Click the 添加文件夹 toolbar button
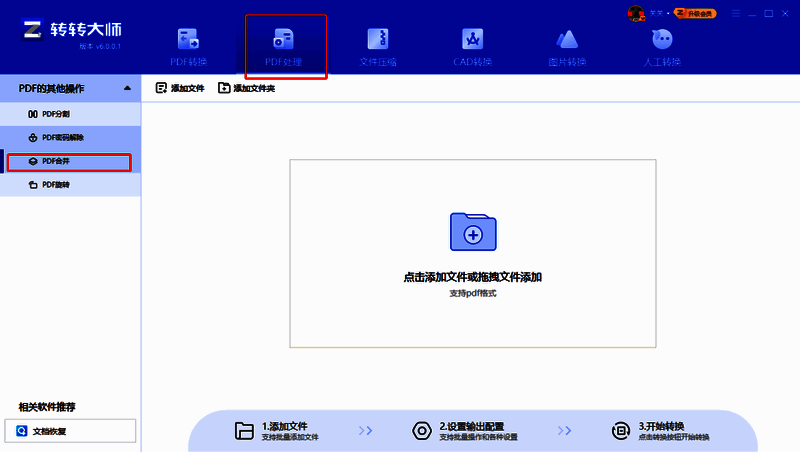The height and width of the screenshot is (452, 800). [x=246, y=89]
